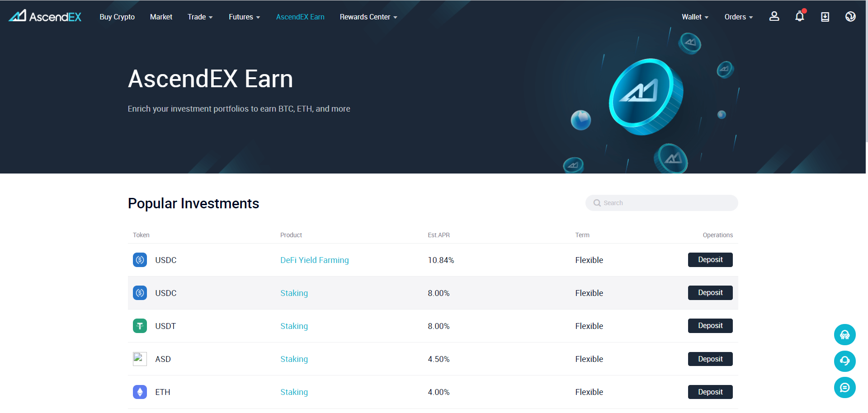Go to the Buy Crypto menu item
This screenshot has height=413, width=868.
117,17
